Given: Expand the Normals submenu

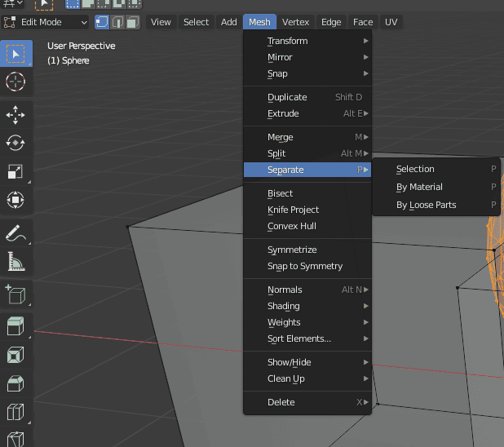Looking at the screenshot, I should coord(307,290).
